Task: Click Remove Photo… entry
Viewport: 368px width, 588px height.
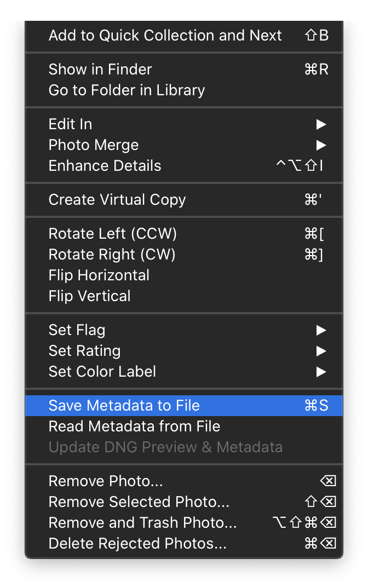Action: point(106,481)
